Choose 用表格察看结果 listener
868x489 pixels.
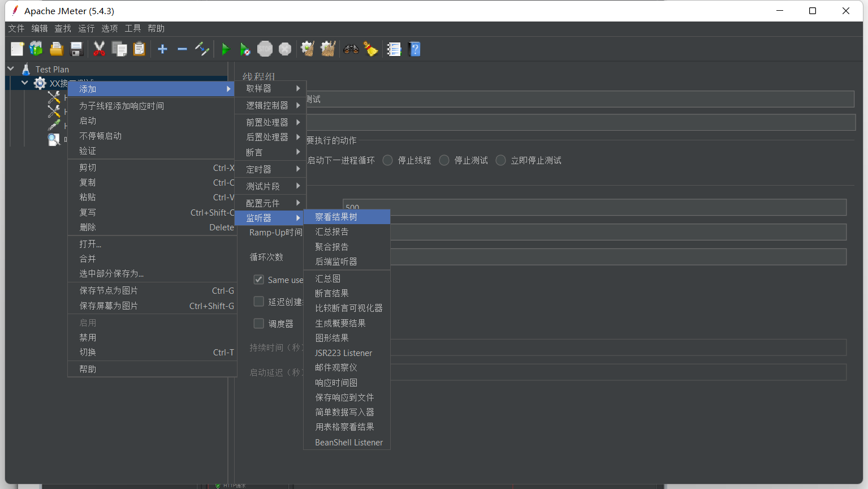pyautogui.click(x=347, y=427)
